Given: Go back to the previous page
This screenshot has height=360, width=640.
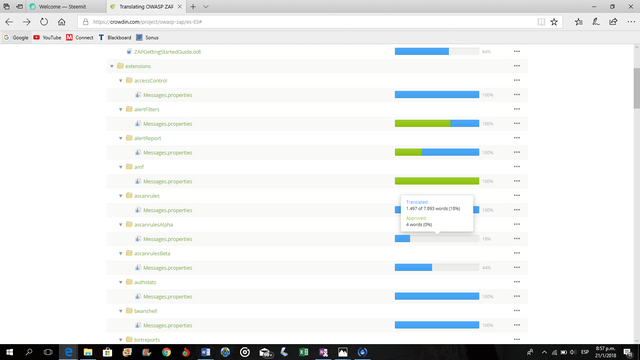Looking at the screenshot, I should click(x=9, y=22).
